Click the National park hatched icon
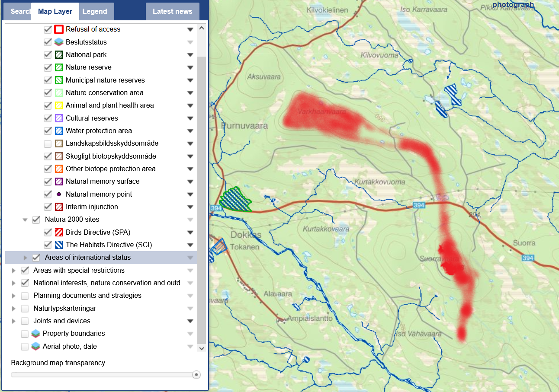Viewport: 559px width, 392px height. coord(59,55)
